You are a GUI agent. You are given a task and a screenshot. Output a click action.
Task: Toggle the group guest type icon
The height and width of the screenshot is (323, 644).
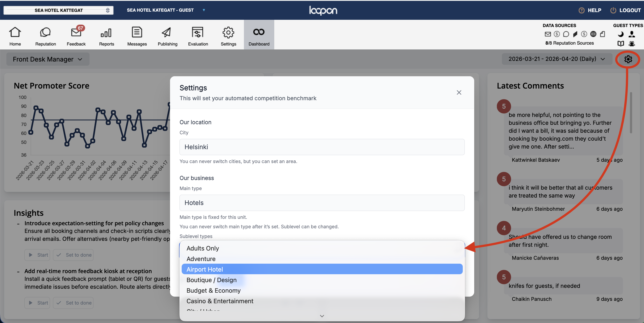pyautogui.click(x=632, y=44)
